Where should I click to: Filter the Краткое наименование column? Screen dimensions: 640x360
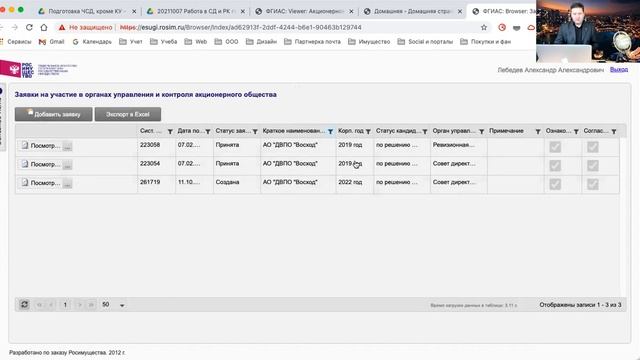(330, 131)
